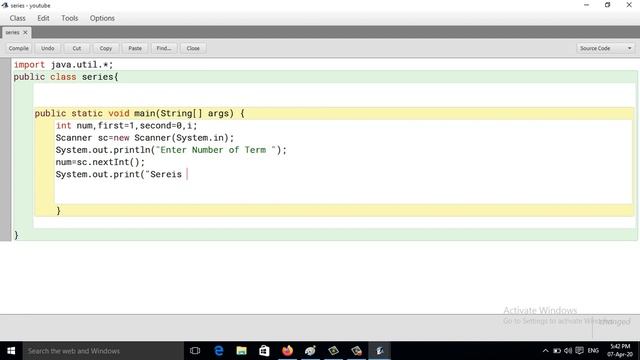Click the left line-number margin of the editor
This screenshot has height=360, width=640.
5,149
